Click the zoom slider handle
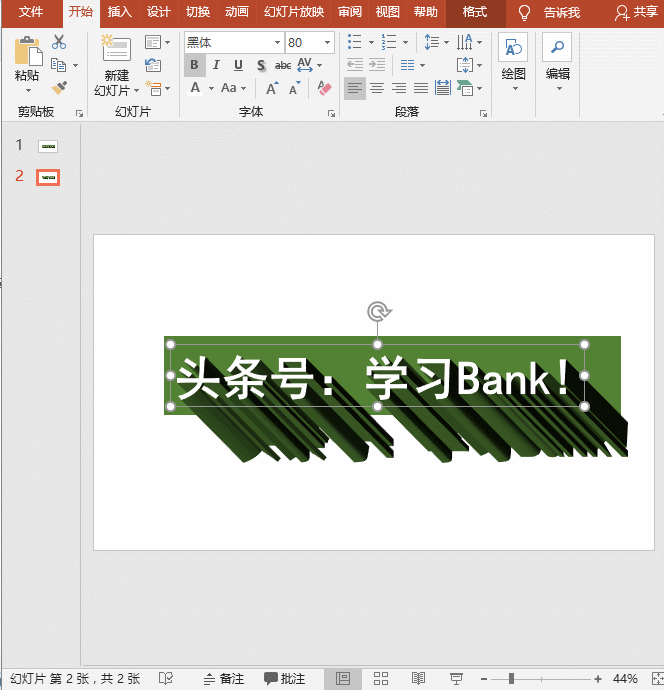This screenshot has height=690, width=664. [511, 678]
